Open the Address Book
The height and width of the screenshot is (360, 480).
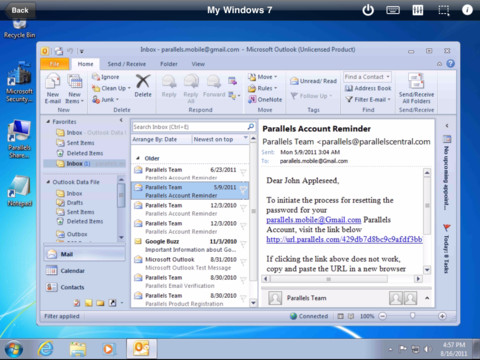tap(368, 88)
